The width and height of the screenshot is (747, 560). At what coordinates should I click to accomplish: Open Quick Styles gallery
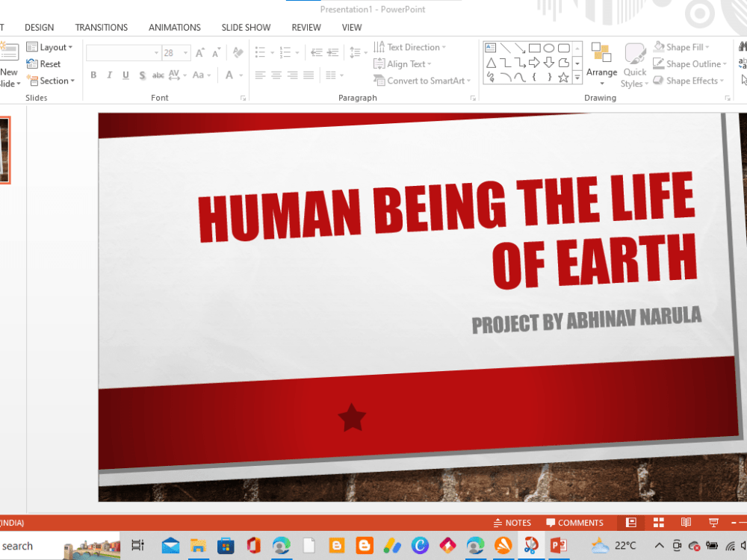click(634, 65)
